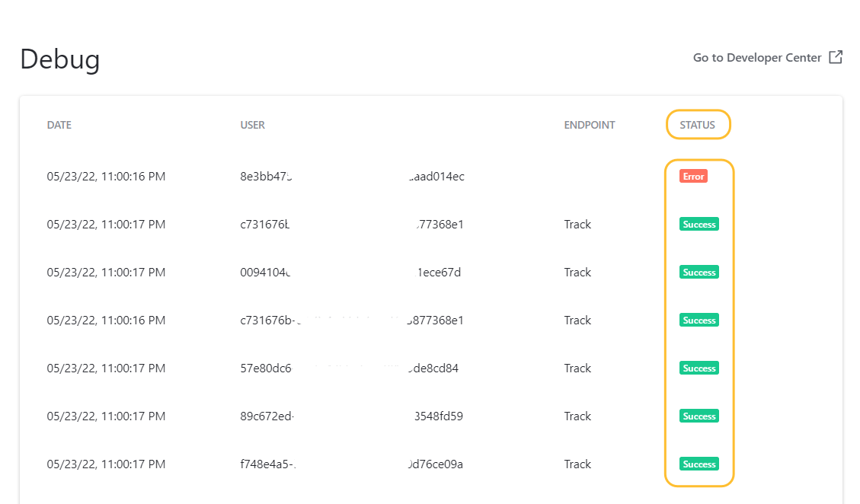This screenshot has height=504, width=860.
Task: Click the Success badge next to user f748e4a5
Action: (699, 464)
